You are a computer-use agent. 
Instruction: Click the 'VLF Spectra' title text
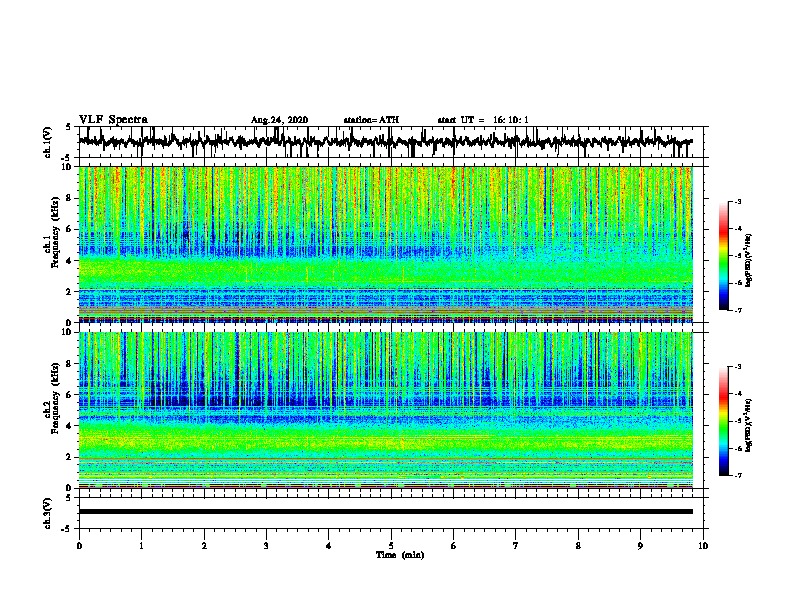point(113,120)
